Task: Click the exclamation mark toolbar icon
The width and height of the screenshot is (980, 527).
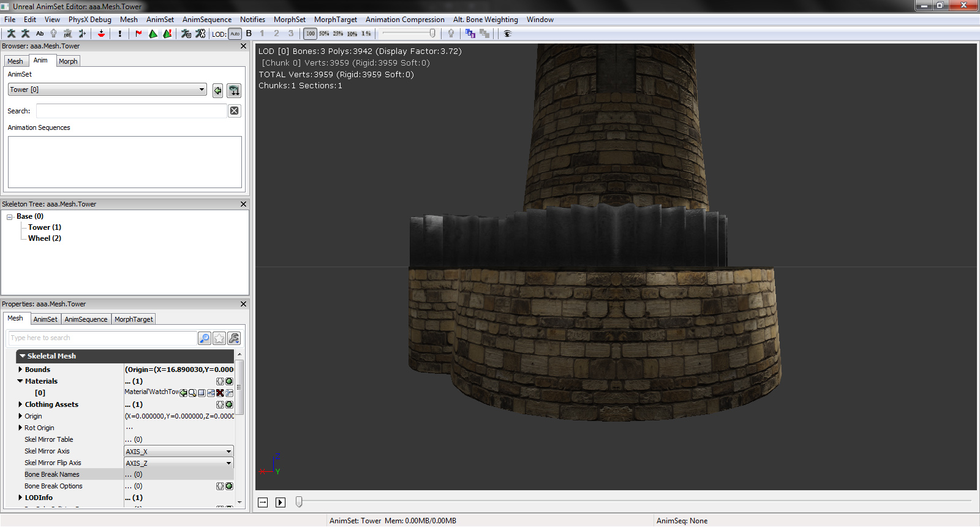Action: [x=120, y=34]
